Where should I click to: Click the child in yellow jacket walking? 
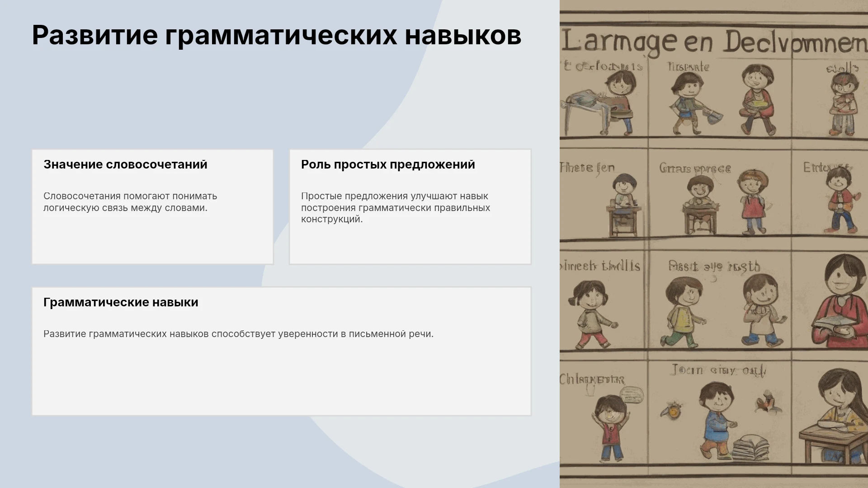[684, 312]
